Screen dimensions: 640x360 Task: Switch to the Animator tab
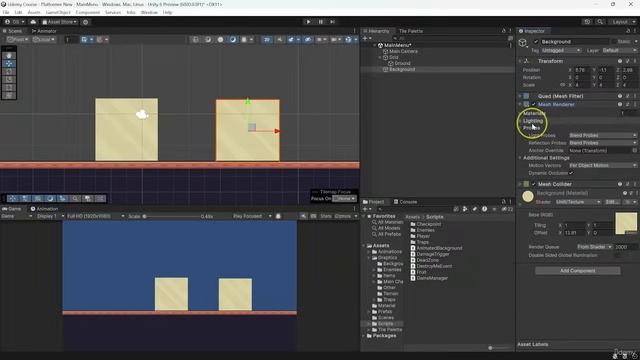point(44,31)
